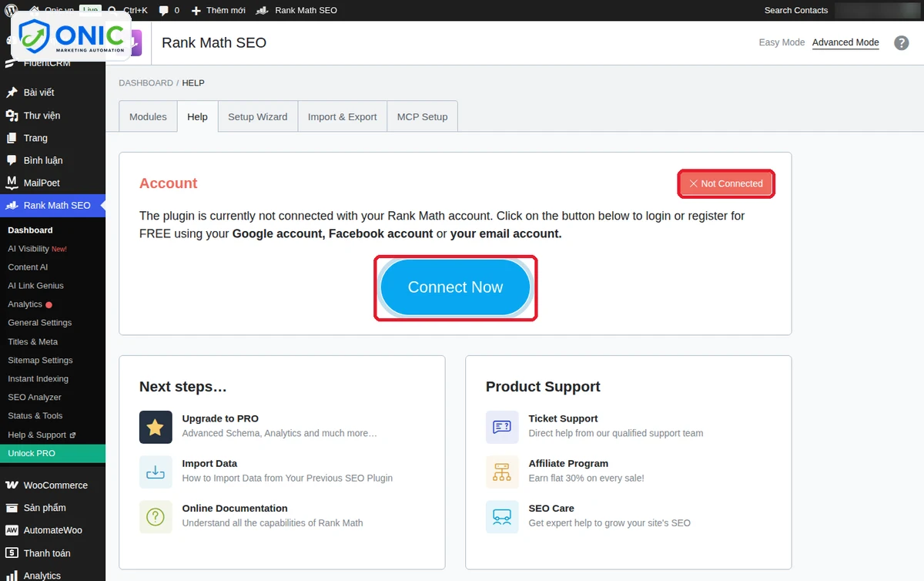Click the pin icon beside Bài viết
The height and width of the screenshot is (581, 924).
tap(12, 92)
